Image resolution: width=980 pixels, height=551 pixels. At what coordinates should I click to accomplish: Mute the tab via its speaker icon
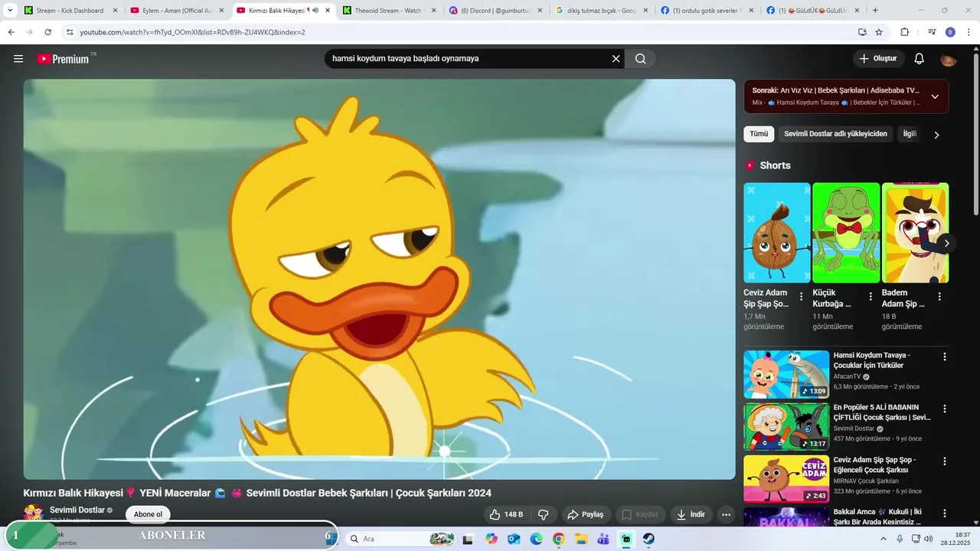(315, 11)
